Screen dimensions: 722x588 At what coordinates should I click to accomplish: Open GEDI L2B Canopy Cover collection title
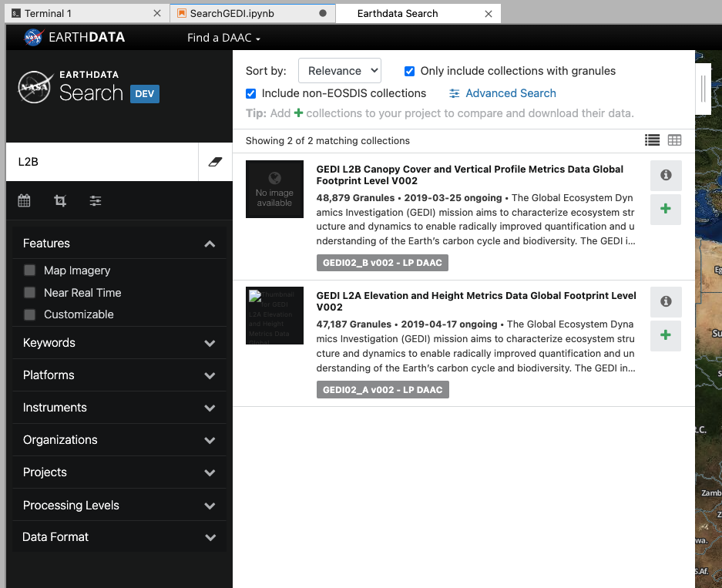[x=470, y=175]
